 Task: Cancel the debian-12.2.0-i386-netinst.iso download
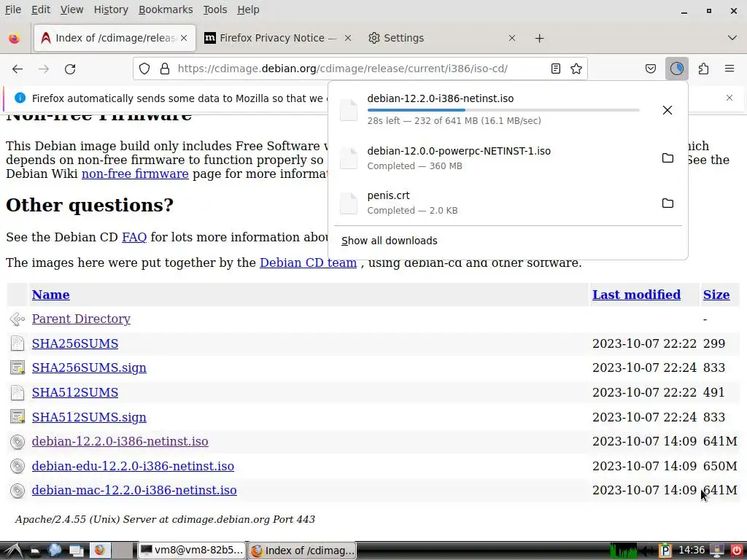coord(667,110)
